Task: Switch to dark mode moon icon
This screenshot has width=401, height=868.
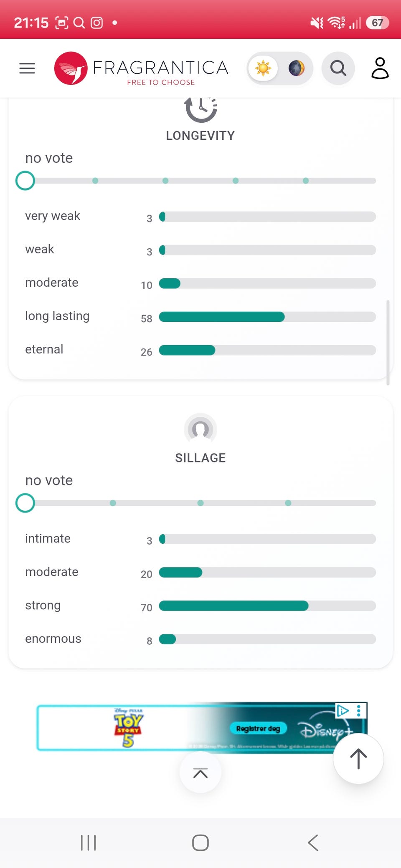Action: pyautogui.click(x=297, y=68)
